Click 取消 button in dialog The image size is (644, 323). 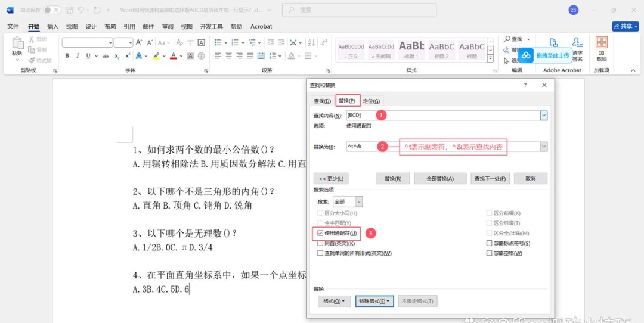[x=531, y=179]
